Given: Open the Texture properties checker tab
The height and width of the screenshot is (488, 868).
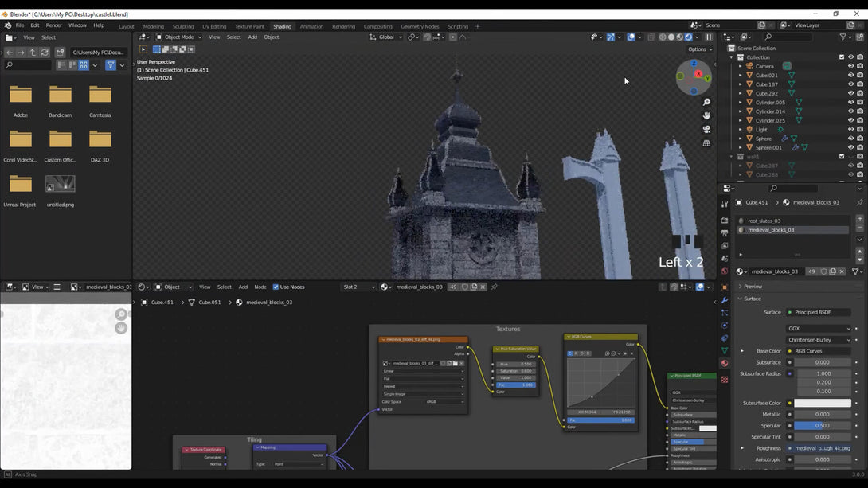Looking at the screenshot, I should click(725, 380).
